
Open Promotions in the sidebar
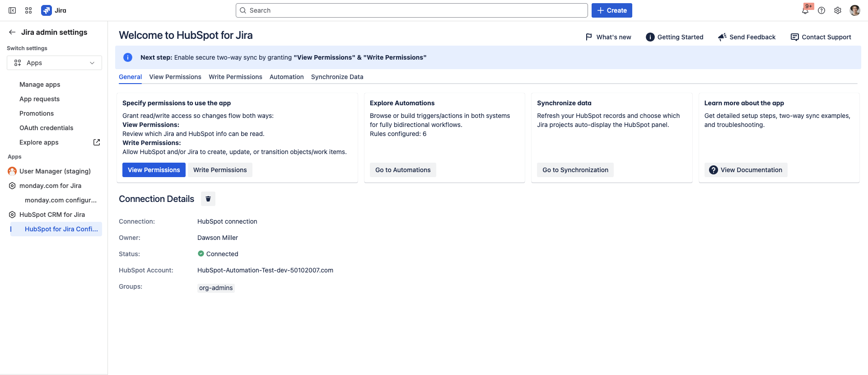point(37,113)
